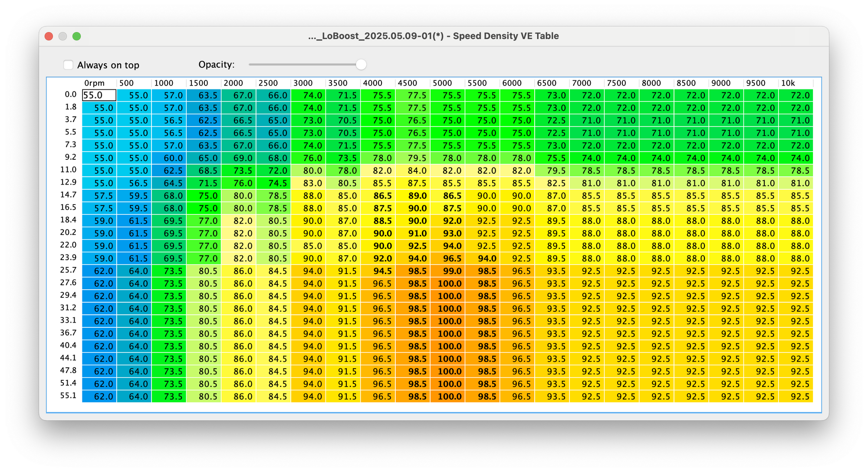
Task: Select the 86.0 cell in row 51.4
Action: (239, 384)
